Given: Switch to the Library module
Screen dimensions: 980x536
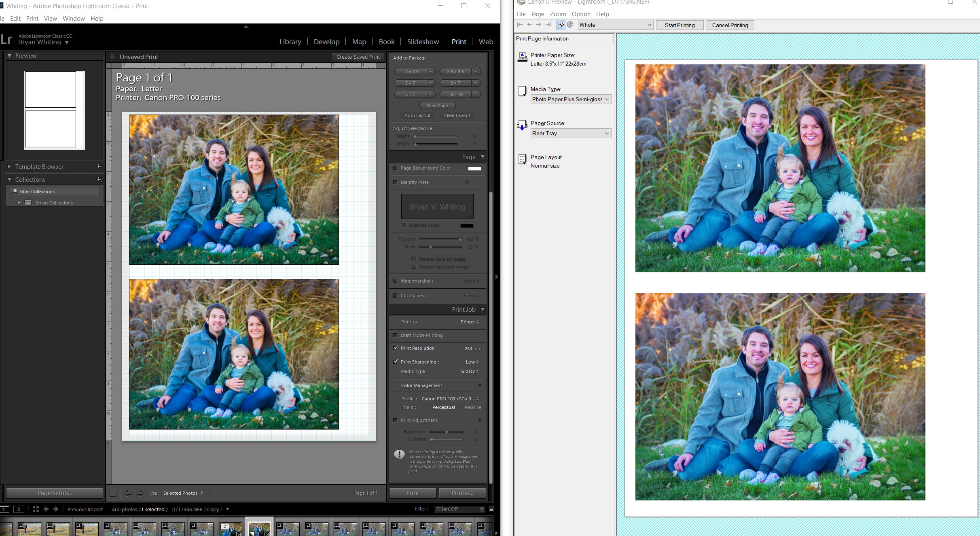Looking at the screenshot, I should click(290, 42).
